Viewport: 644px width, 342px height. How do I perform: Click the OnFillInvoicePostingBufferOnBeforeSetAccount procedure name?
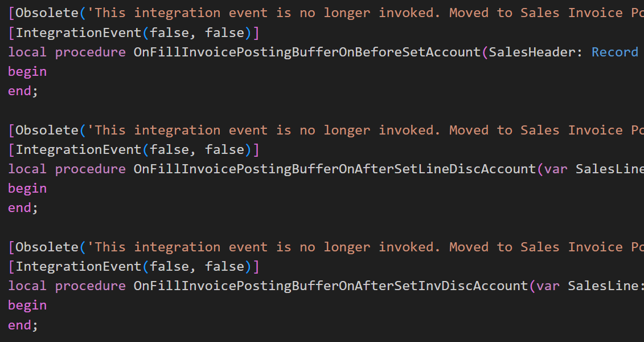(x=307, y=52)
